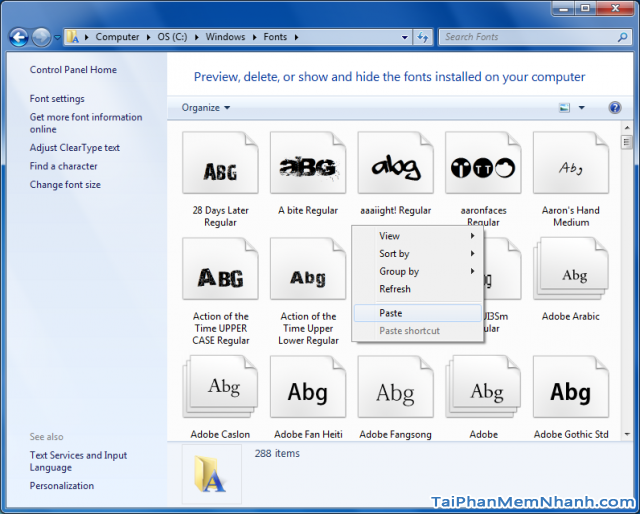Select Action of the Time Upper Lower font icon
This screenshot has width=640, height=514.
pos(308,269)
